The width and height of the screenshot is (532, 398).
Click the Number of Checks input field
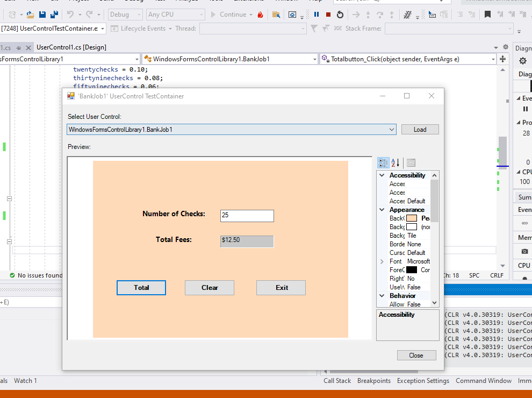coord(247,216)
